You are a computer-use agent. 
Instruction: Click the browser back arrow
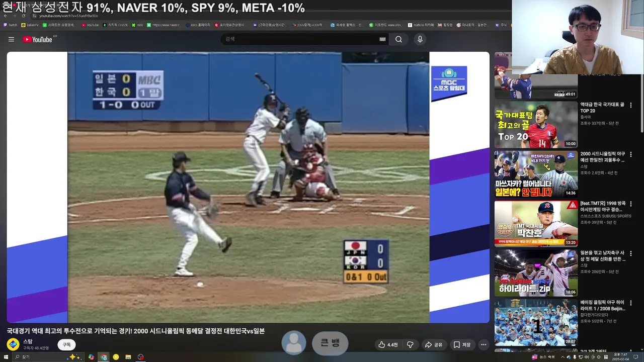pos(5,16)
